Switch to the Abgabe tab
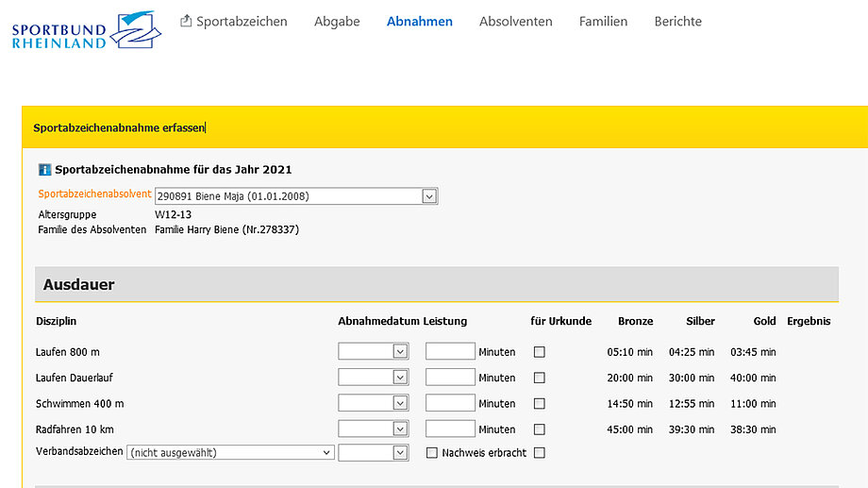 pos(337,21)
